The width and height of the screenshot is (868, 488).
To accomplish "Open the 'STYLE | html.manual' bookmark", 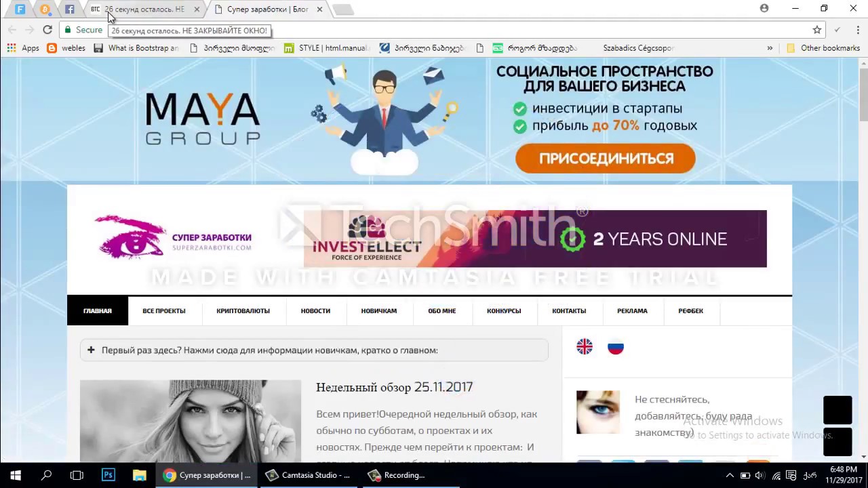I will (326, 48).
